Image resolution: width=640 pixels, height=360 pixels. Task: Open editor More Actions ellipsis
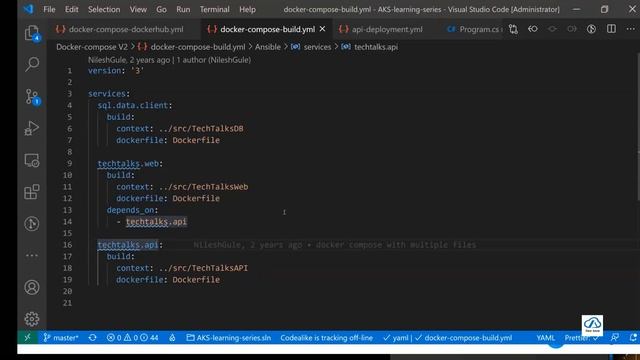pos(631,29)
